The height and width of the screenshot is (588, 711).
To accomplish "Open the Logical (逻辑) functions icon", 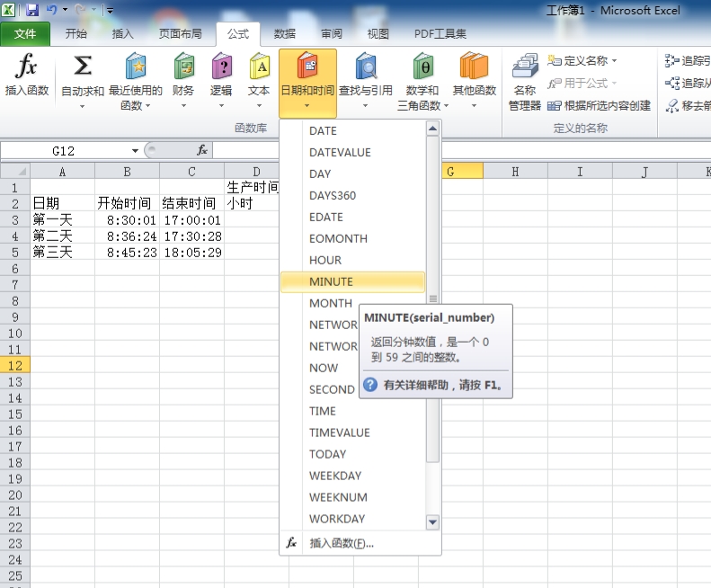I will coord(221,67).
